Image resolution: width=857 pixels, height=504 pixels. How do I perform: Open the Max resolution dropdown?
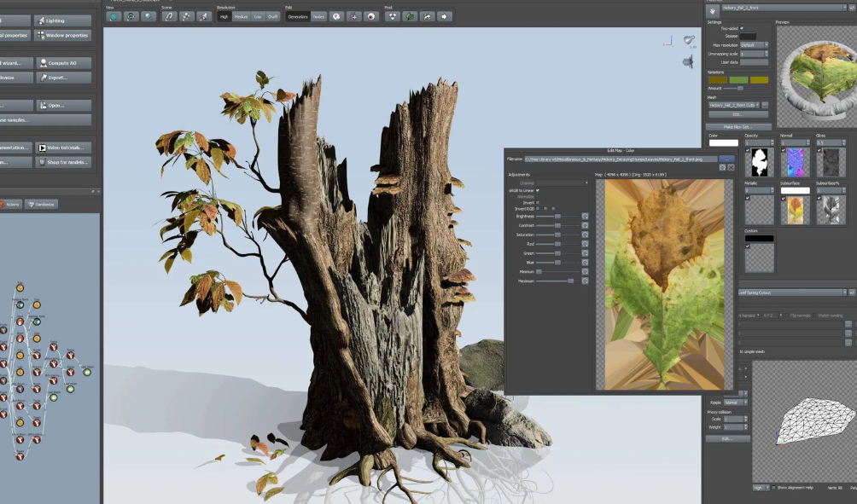tap(755, 45)
